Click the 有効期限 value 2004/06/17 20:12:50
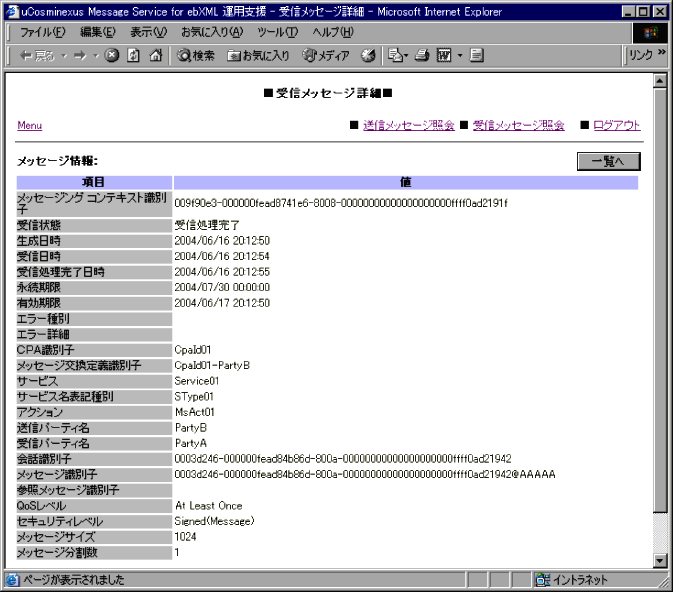This screenshot has width=673, height=592. (222, 303)
